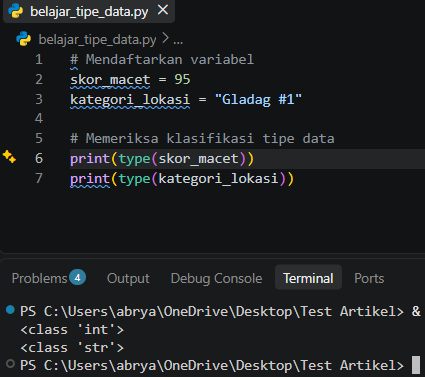
Task: Click line number 2 in gutter
Action: (39, 79)
